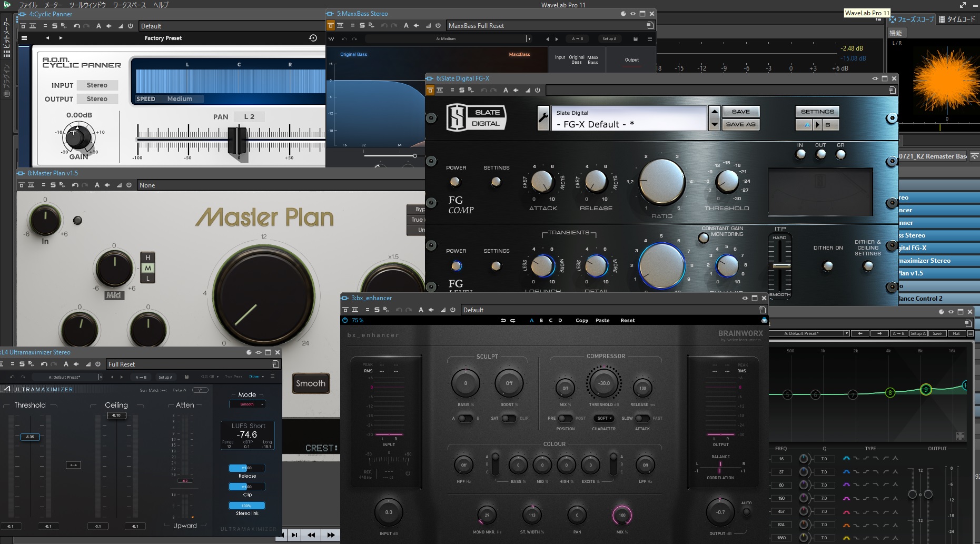Toggle the SLOW/FAST attack switch
Screen dimensions: 980x544
click(642, 418)
